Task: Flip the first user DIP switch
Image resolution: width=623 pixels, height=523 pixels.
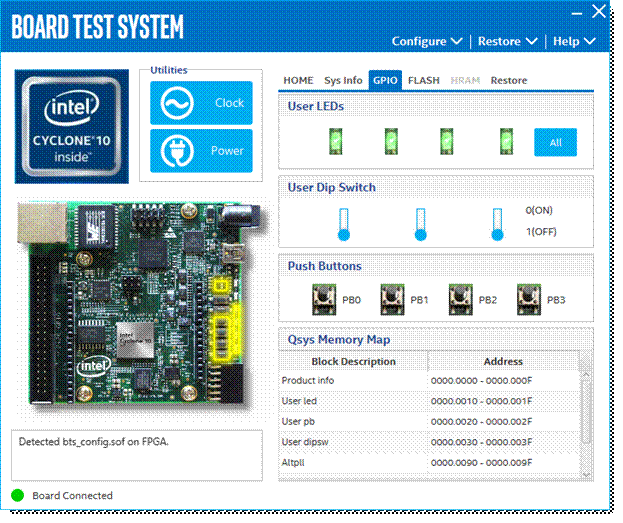Action: click(344, 225)
